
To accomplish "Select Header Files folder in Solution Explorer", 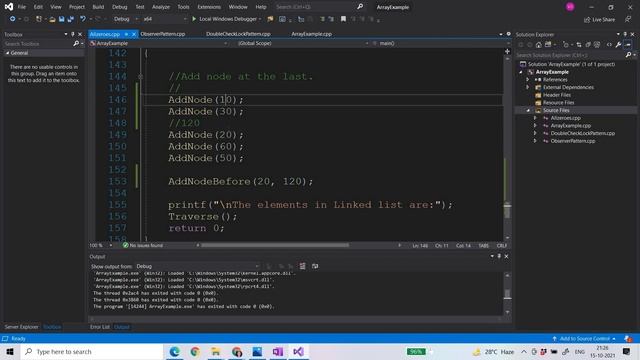I will point(557,95).
